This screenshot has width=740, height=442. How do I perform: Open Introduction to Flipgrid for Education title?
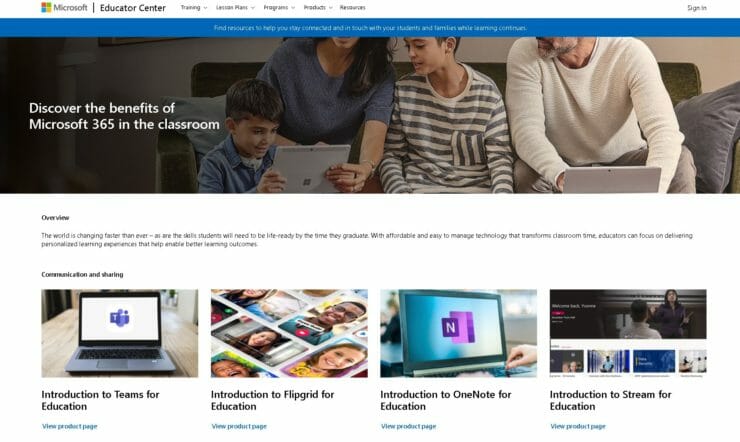click(272, 400)
